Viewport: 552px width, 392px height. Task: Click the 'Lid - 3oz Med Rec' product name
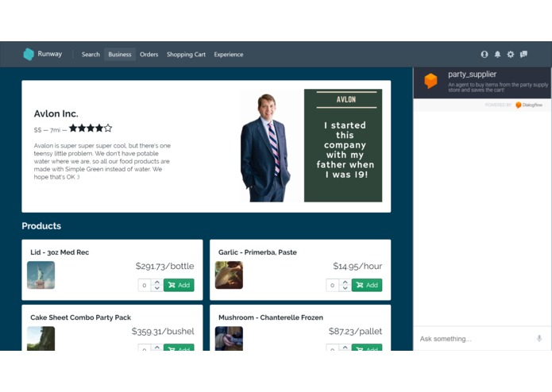(x=60, y=252)
